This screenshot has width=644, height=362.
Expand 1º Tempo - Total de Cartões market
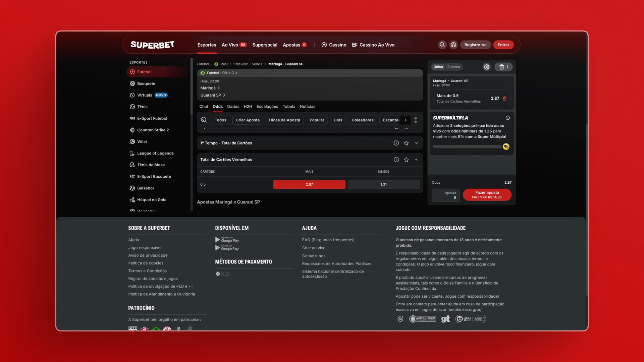click(x=416, y=143)
